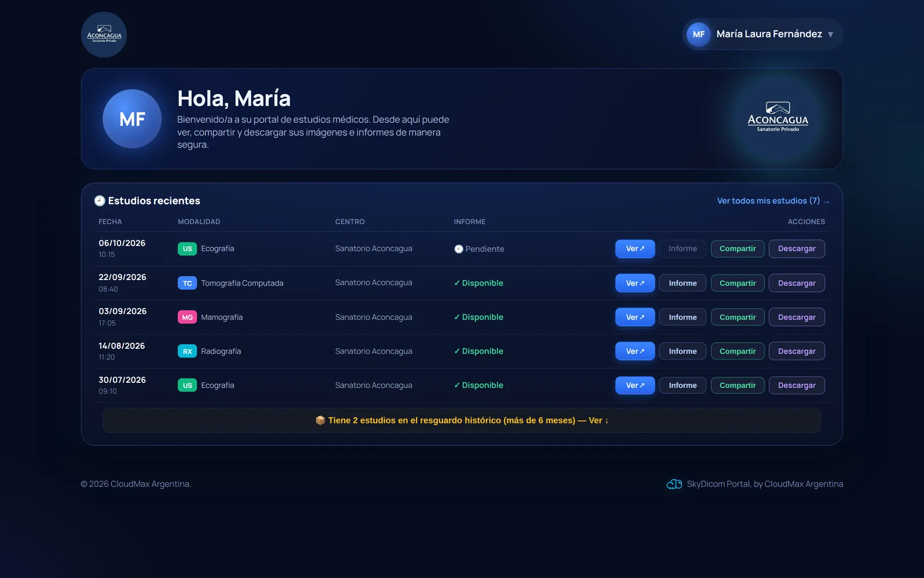Image resolution: width=924 pixels, height=578 pixels.
Task: Click the clock icon beside Estudios recientes
Action: tap(100, 201)
